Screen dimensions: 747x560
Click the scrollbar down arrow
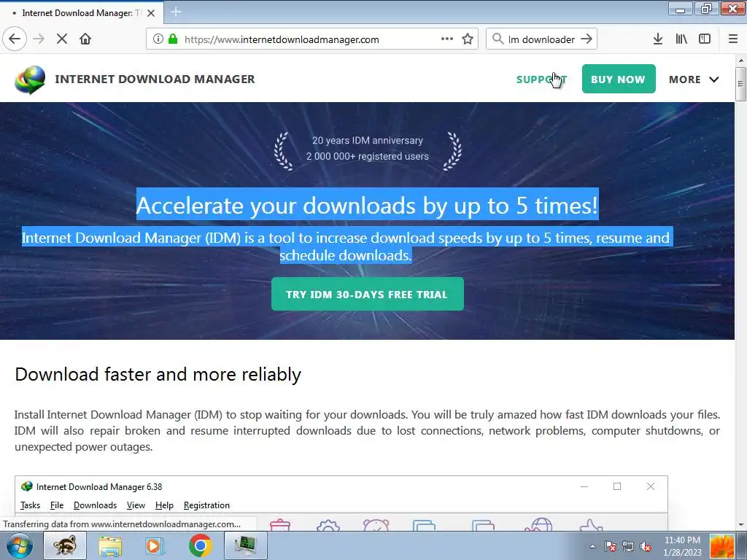tap(740, 525)
